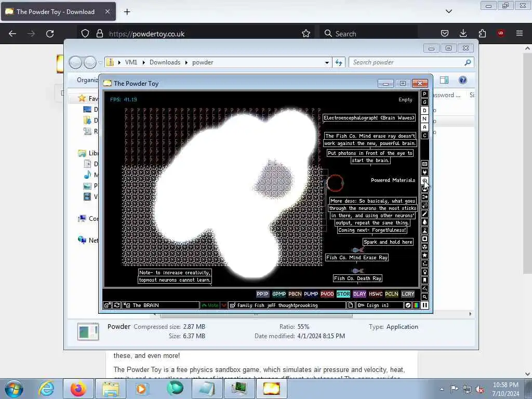Select the Powered Materials menu icon
The height and width of the screenshot is (399, 532).
pyautogui.click(x=424, y=180)
